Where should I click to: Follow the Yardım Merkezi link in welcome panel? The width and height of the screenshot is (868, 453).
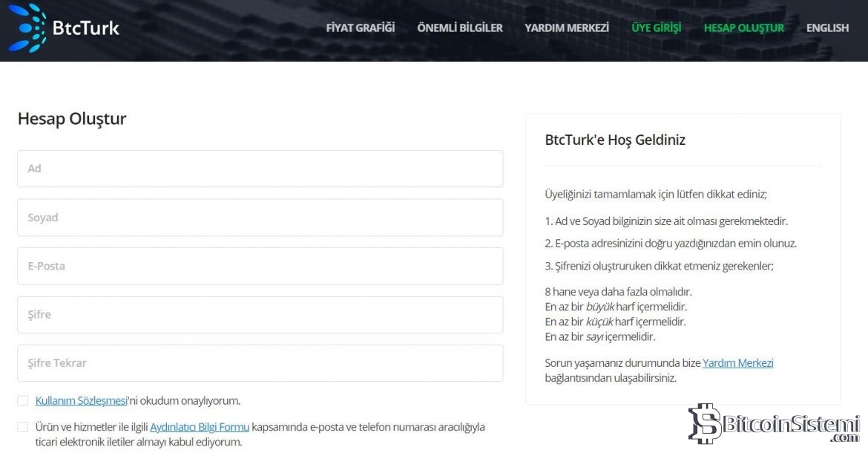tap(737, 363)
